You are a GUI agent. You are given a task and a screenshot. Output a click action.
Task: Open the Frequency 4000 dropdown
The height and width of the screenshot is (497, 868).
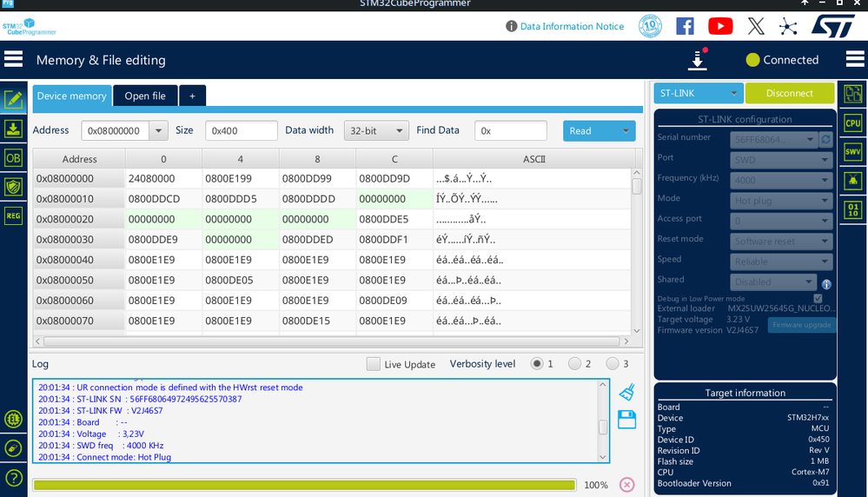[x=782, y=180]
